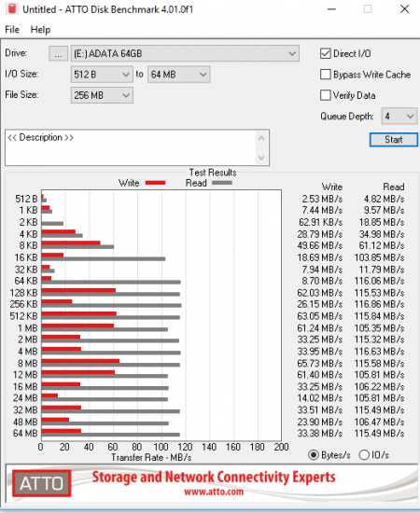
Task: Click the 24 MB row label
Action: (x=25, y=398)
